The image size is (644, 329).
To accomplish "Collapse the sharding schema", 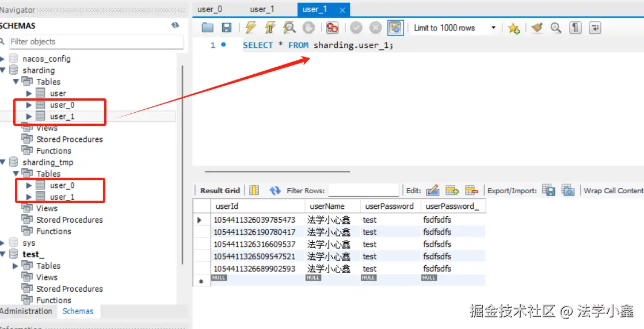I will [x=2, y=70].
